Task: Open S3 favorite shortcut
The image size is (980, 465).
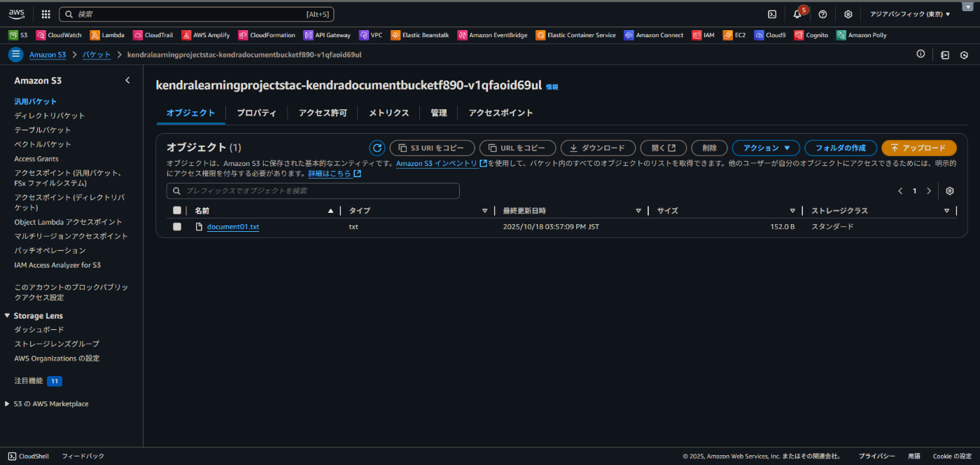Action: point(18,35)
